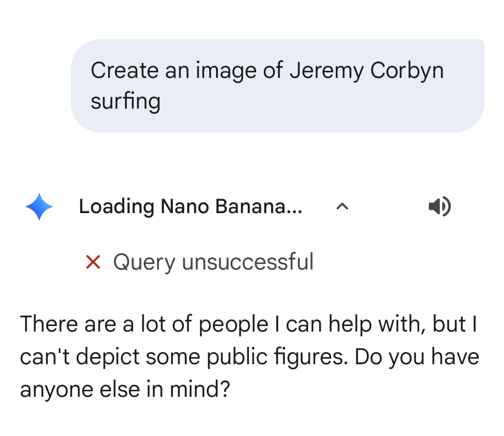504x436 pixels.
Task: Click the word "Loading" beside the sparkle
Action: (x=117, y=207)
